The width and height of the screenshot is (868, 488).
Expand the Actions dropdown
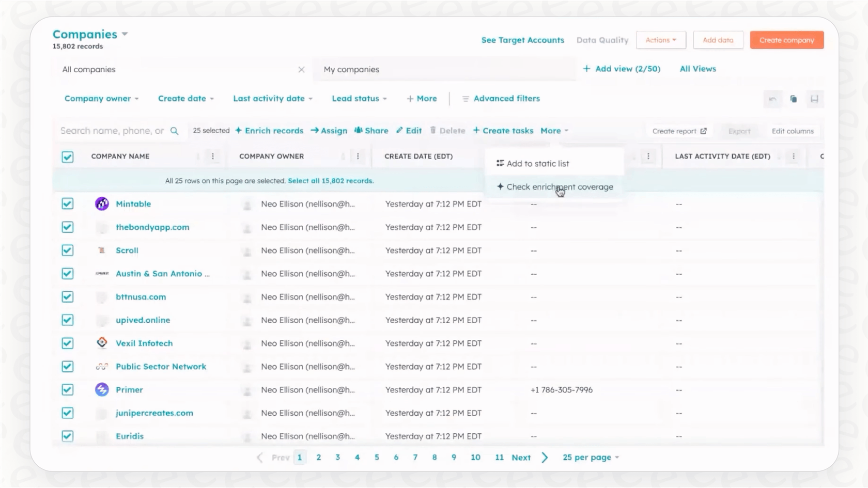click(x=661, y=40)
